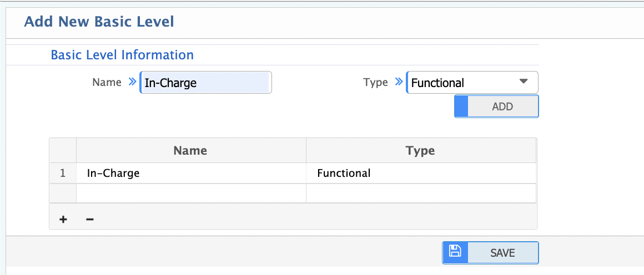Select the In-Charge cell in table

pyautogui.click(x=191, y=173)
